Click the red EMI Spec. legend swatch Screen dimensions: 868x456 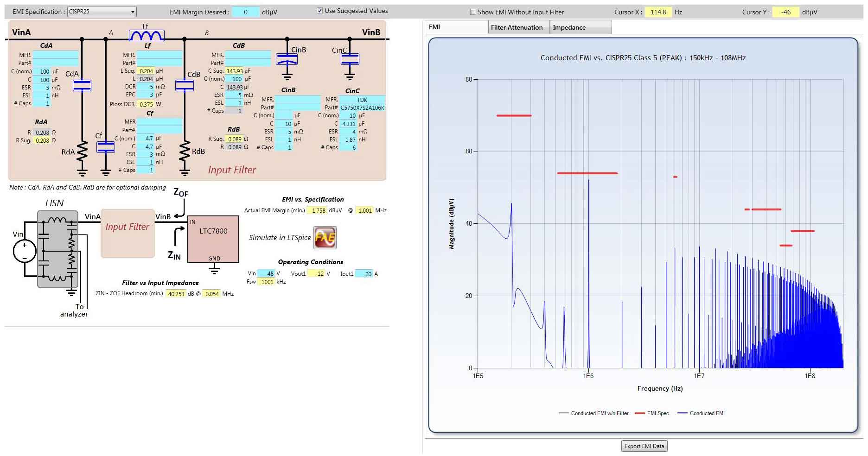640,413
